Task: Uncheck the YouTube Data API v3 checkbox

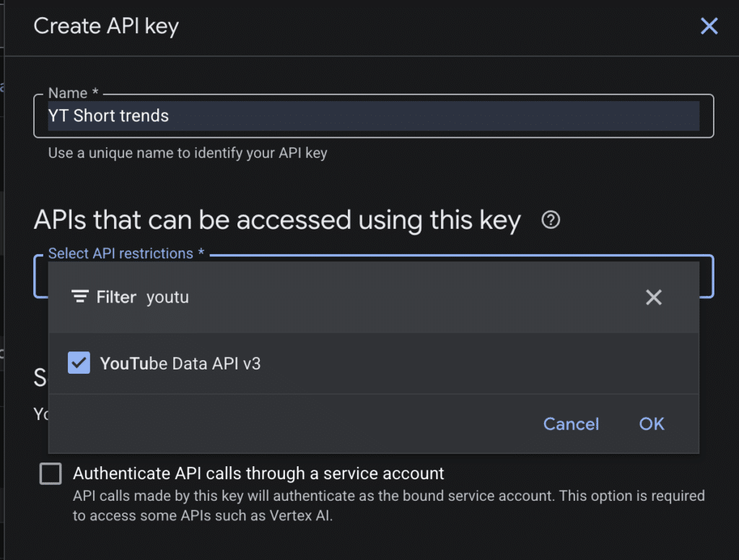Action: 79,363
